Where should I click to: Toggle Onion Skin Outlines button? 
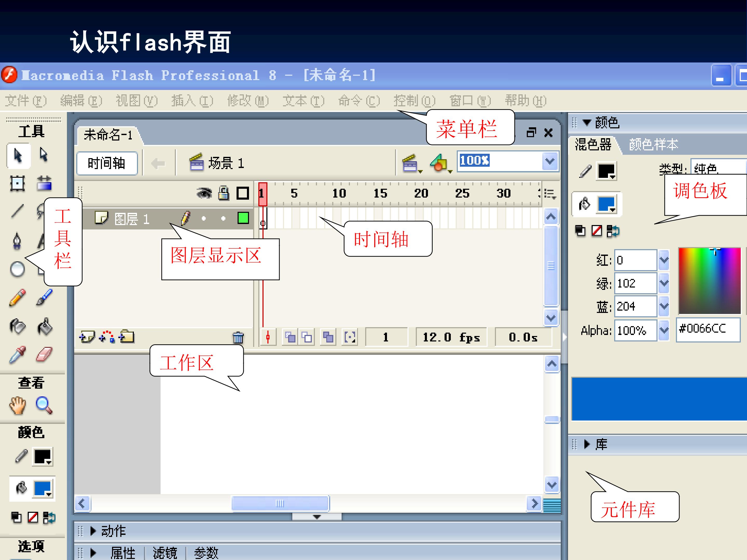[307, 337]
